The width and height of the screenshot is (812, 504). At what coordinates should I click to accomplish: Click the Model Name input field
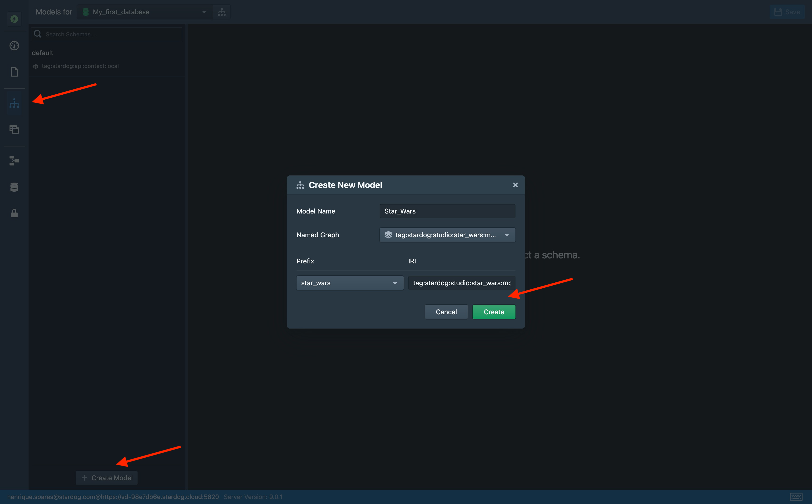coord(447,211)
